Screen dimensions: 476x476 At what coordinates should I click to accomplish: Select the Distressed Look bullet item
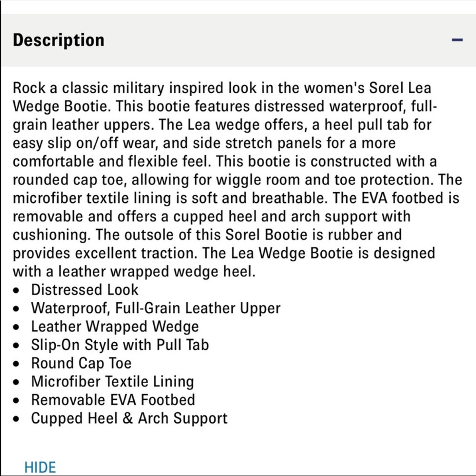click(85, 289)
